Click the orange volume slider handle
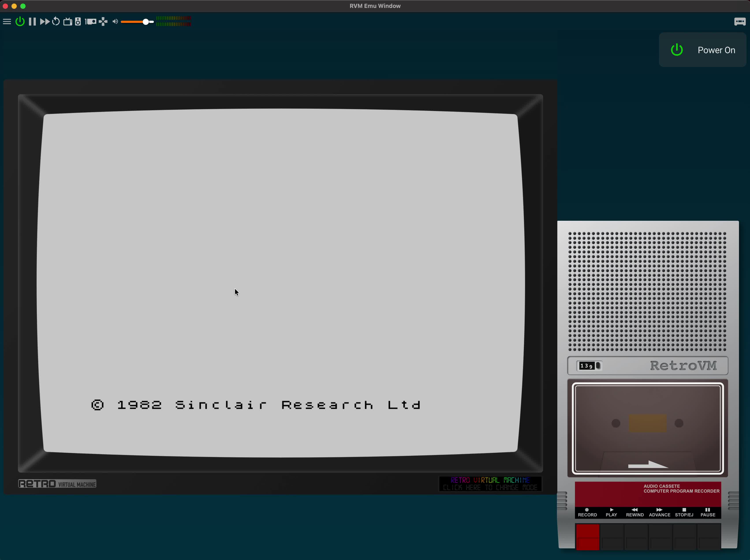Viewport: 750px width, 560px height. coord(146,22)
